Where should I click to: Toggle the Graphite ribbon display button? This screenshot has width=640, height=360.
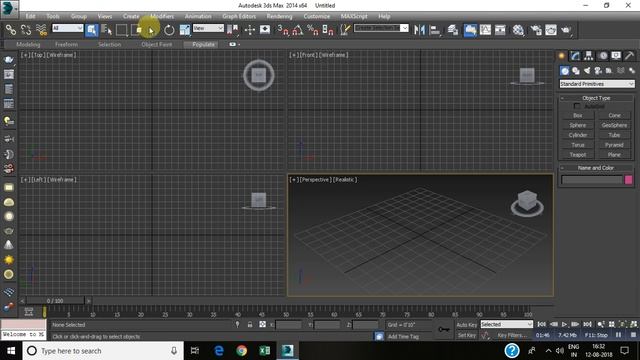coord(469,30)
